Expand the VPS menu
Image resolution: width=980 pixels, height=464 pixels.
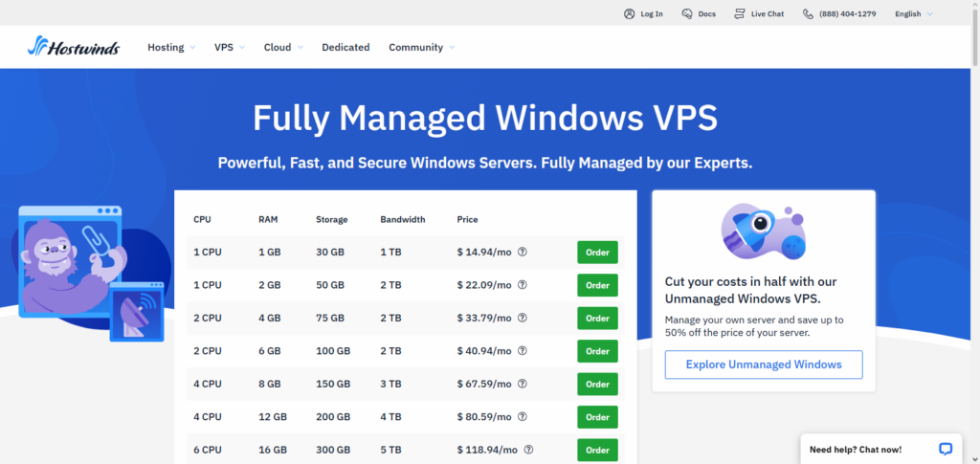click(x=230, y=47)
